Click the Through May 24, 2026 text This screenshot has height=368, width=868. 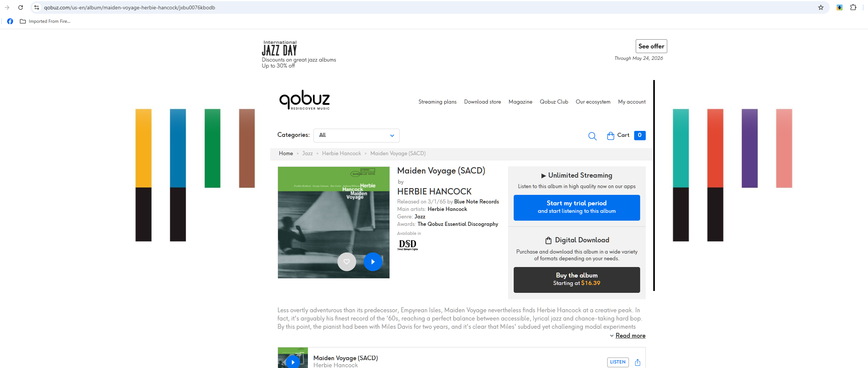pos(639,58)
